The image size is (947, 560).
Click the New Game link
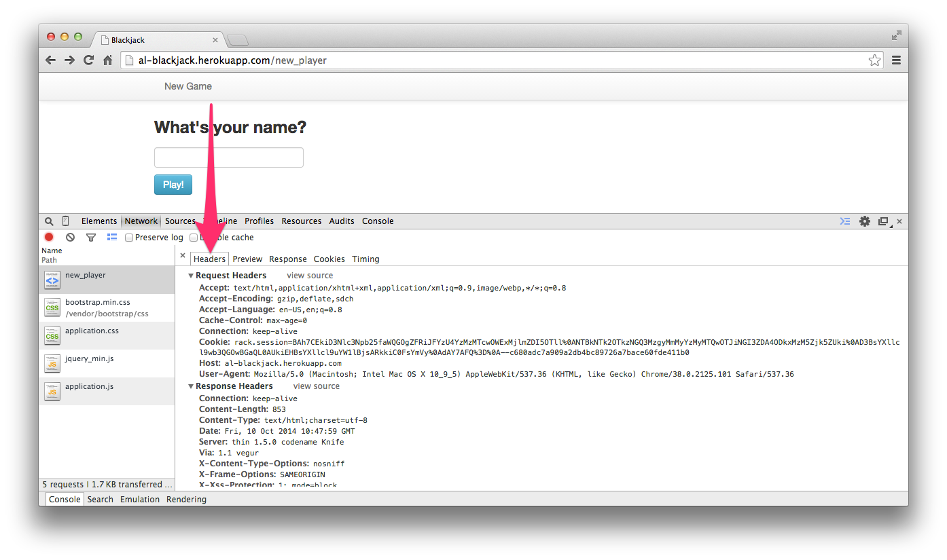pos(188,86)
